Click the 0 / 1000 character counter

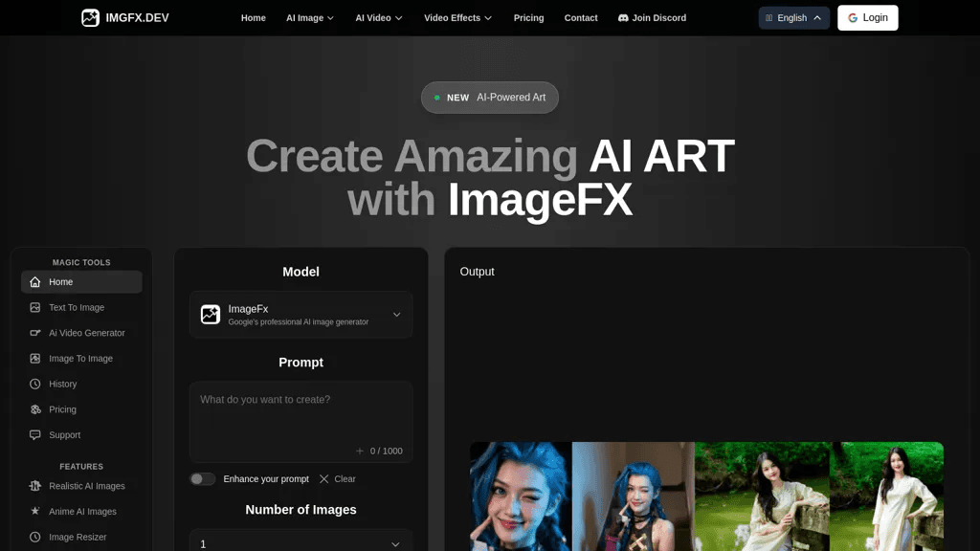coord(386,452)
